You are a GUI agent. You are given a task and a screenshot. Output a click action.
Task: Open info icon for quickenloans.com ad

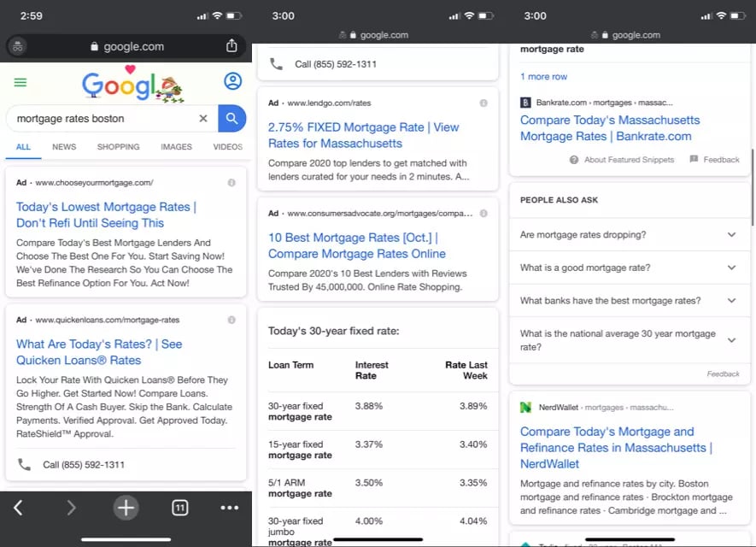point(231,320)
